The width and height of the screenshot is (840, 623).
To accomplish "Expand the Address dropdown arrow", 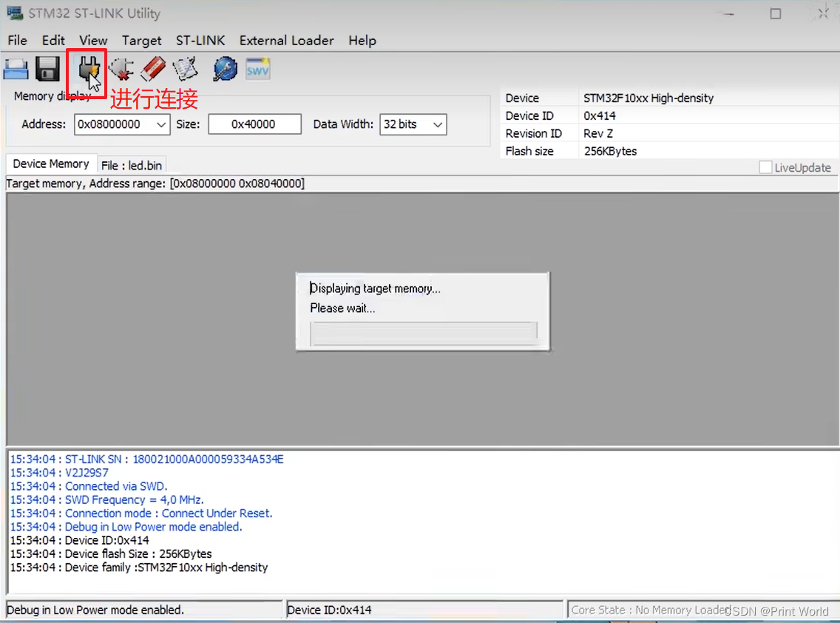I will click(x=161, y=124).
